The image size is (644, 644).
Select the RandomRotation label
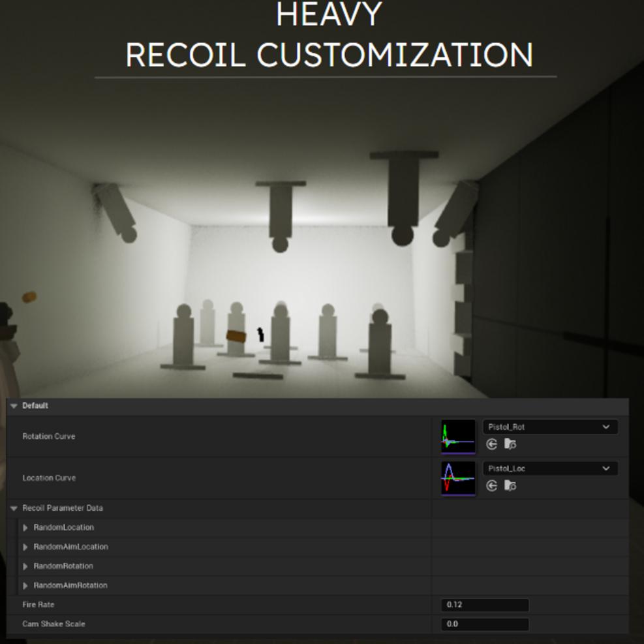pyautogui.click(x=63, y=566)
